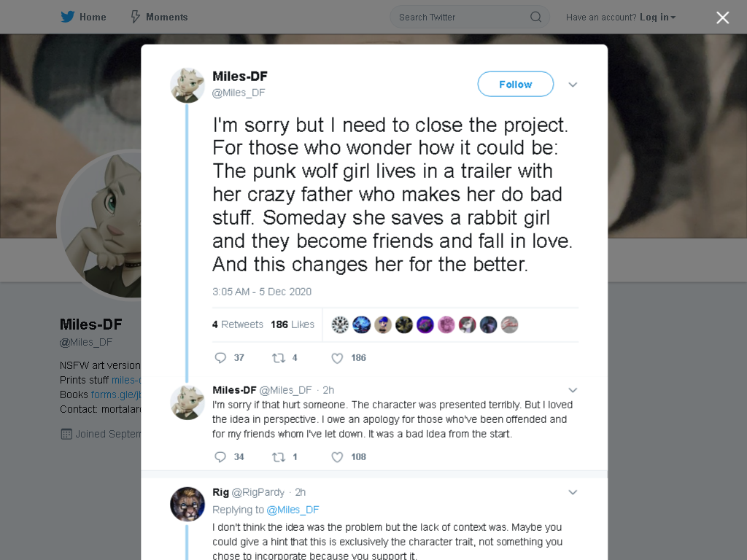View the 186 Likes list

pyautogui.click(x=293, y=324)
